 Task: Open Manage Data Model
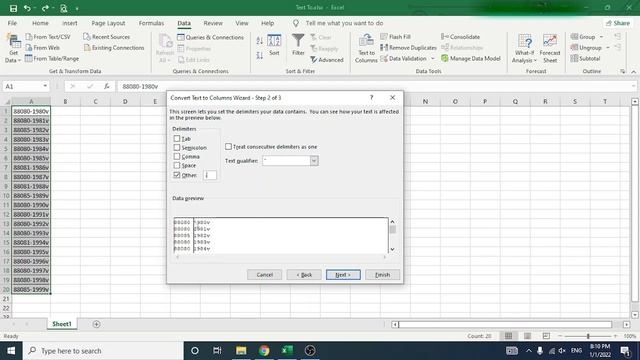(471, 59)
